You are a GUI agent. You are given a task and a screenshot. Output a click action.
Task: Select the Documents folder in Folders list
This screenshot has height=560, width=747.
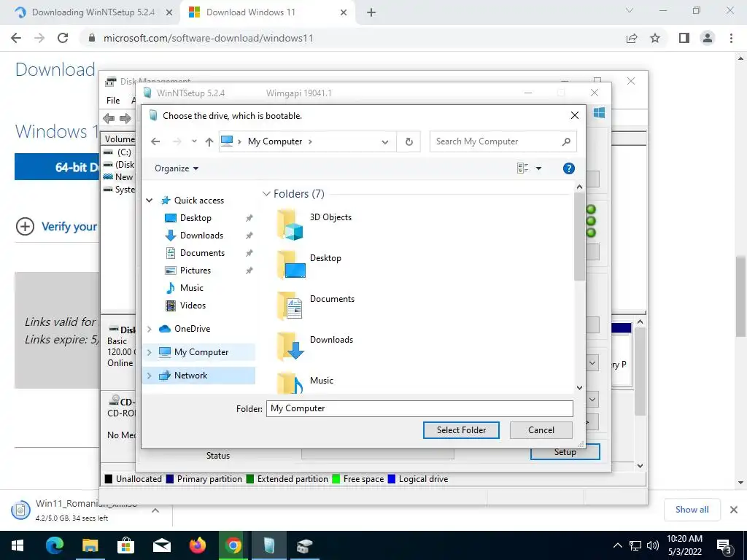316,306
